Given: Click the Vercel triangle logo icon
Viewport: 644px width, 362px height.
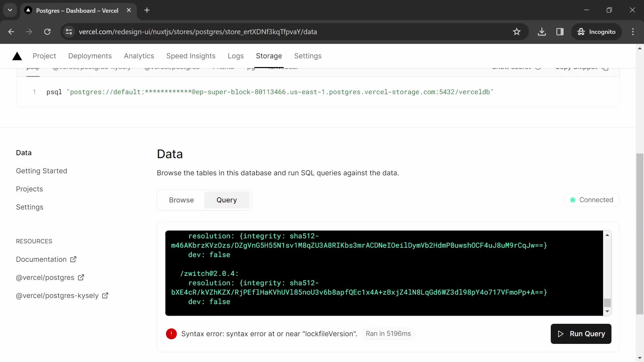Looking at the screenshot, I should (17, 56).
